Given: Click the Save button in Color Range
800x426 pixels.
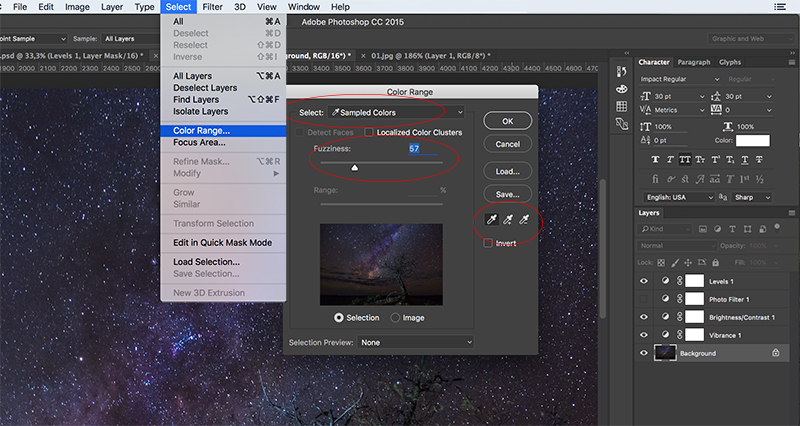Looking at the screenshot, I should (508, 194).
